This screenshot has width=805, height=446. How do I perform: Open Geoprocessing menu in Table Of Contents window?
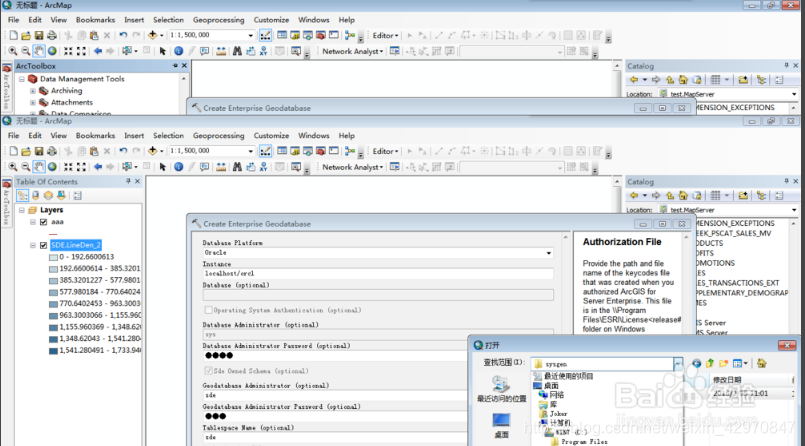tap(219, 135)
